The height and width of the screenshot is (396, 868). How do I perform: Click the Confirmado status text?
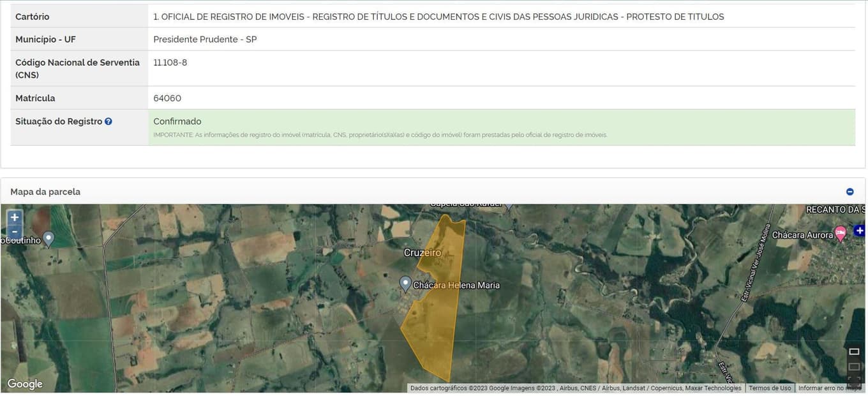177,121
